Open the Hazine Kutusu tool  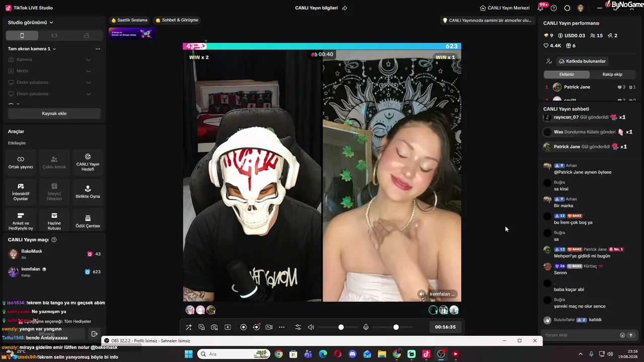(x=54, y=221)
